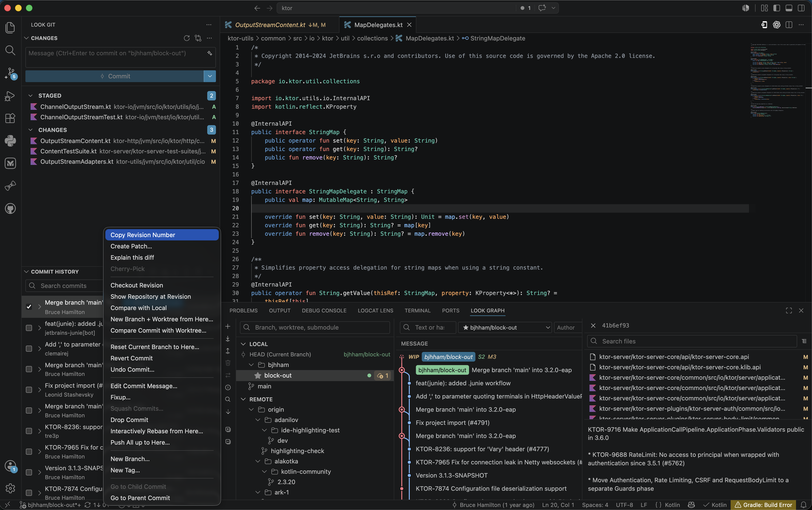The image size is (812, 510).
Task: Uncheck the top Merge branch 'main' commit checkbox
Action: point(29,307)
